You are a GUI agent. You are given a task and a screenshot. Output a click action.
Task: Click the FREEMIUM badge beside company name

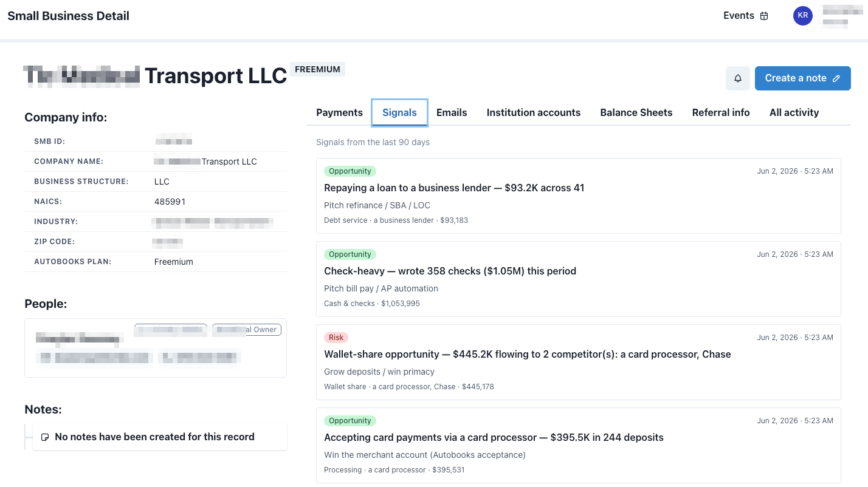click(x=317, y=69)
